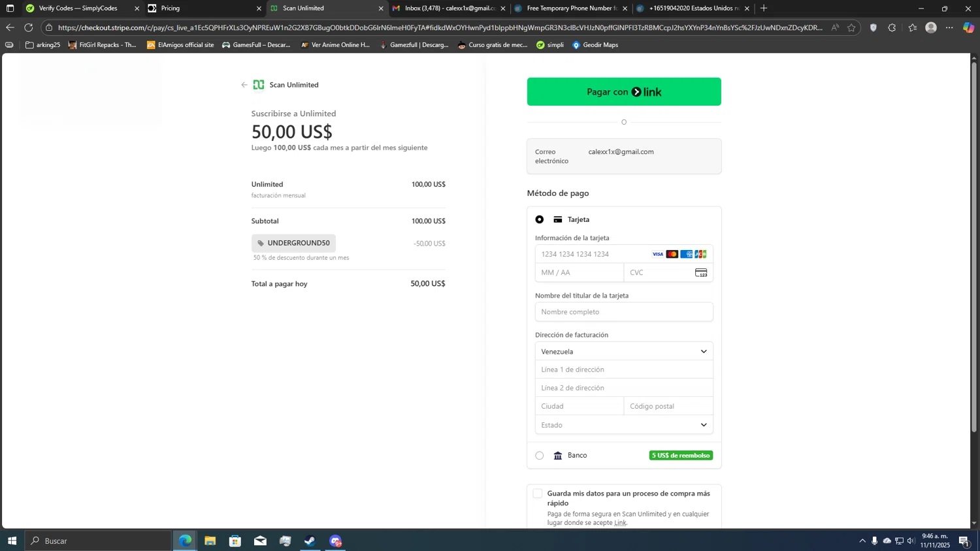Open a new browser tab

coord(764,8)
